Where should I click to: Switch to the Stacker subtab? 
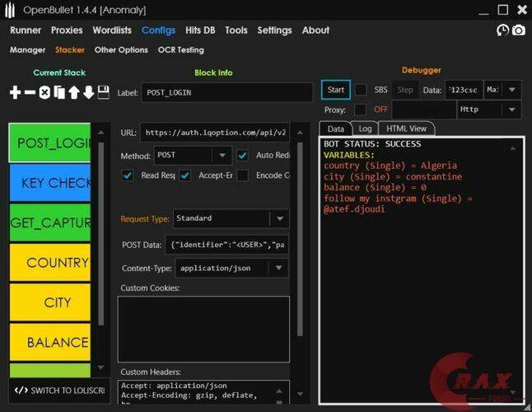(x=70, y=50)
